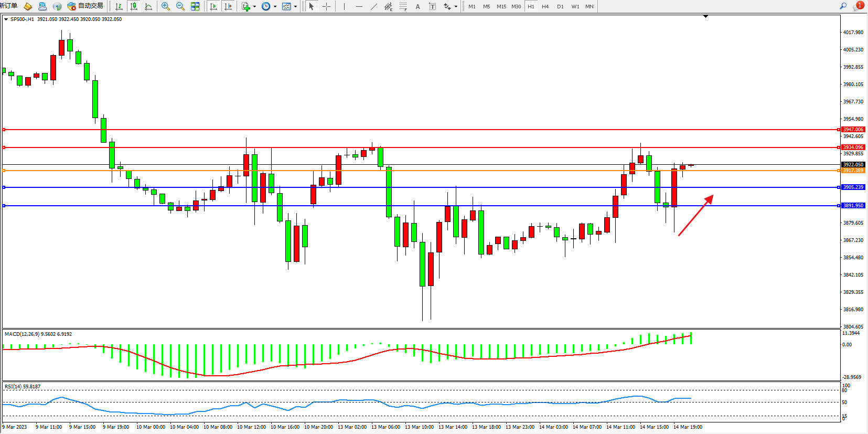Toggle the auto scroll chart button
This screenshot has height=434, width=868.
213,6
